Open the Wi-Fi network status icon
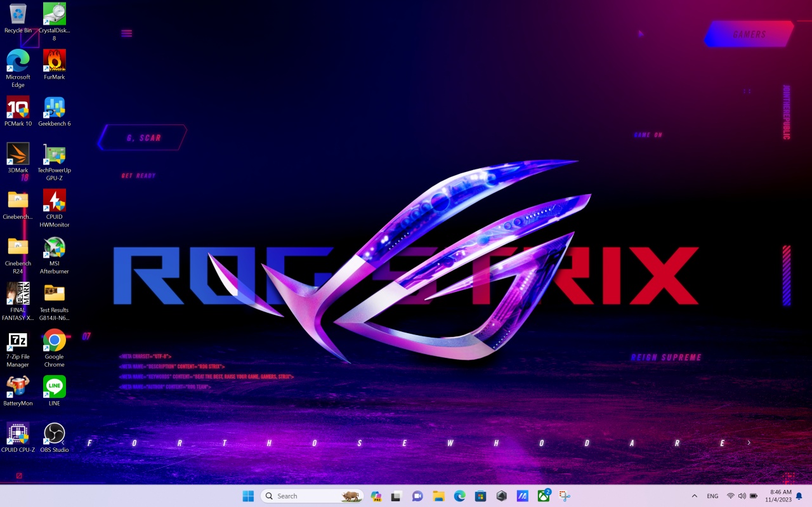This screenshot has width=812, height=507. [x=731, y=496]
